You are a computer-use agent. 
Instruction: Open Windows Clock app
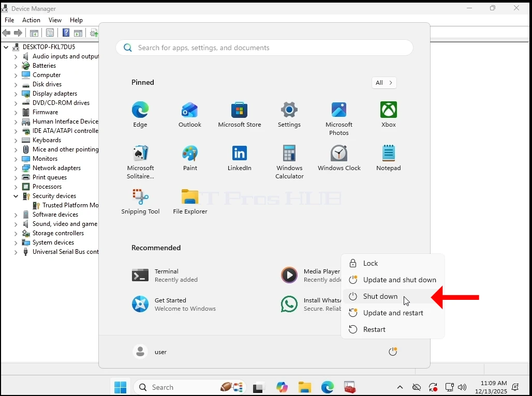point(339,158)
